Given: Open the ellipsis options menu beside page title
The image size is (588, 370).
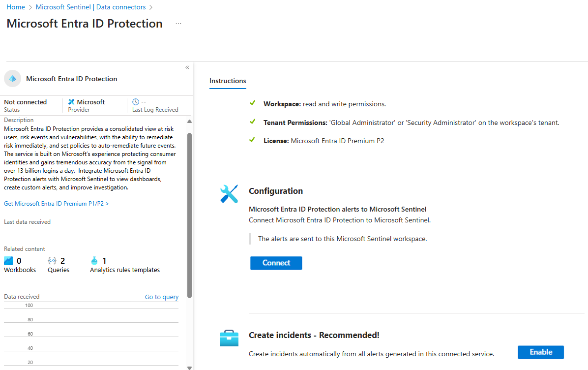Looking at the screenshot, I should click(178, 23).
